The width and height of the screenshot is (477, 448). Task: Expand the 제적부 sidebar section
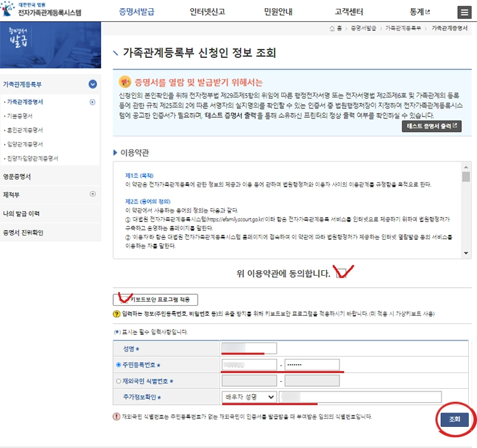coord(93,194)
